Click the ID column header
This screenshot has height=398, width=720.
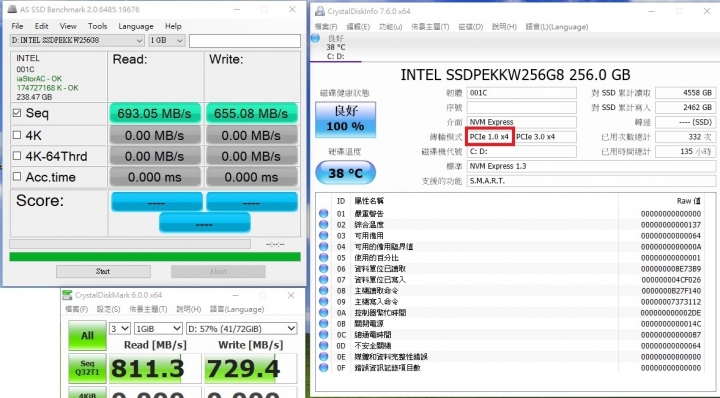pyautogui.click(x=341, y=201)
